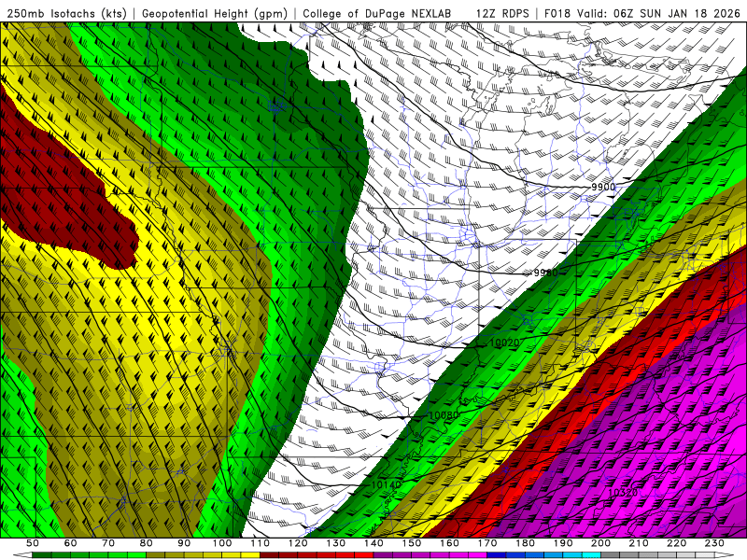Click the 10320 height contour label
The height and width of the screenshot is (560, 747).
[623, 493]
